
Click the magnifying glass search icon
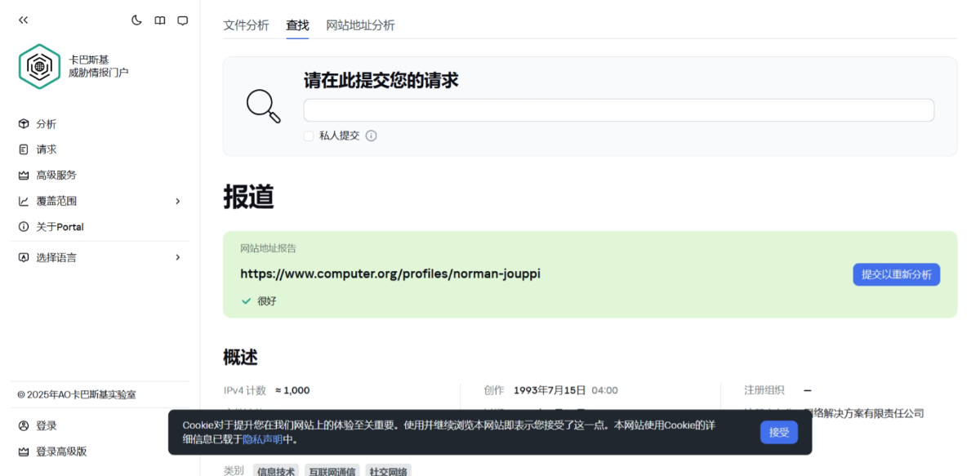(264, 106)
